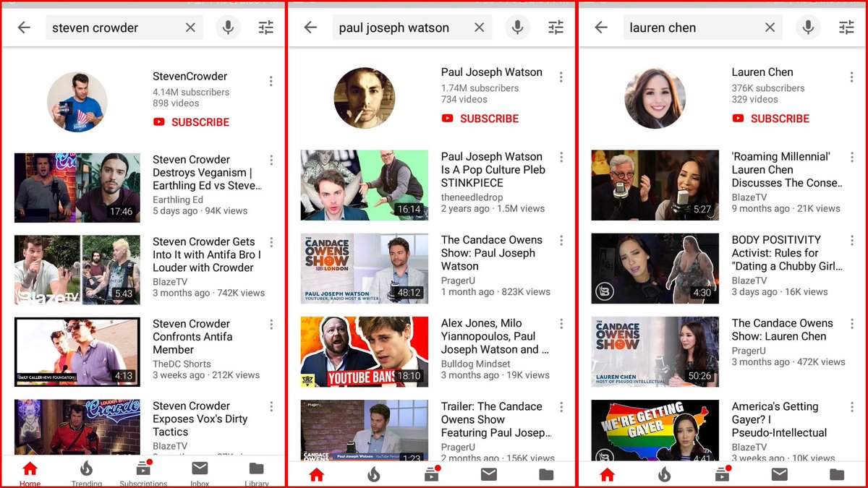Open 'Steven Crowder Confronts Antifa Member' title
The width and height of the screenshot is (868, 488).
(192, 337)
